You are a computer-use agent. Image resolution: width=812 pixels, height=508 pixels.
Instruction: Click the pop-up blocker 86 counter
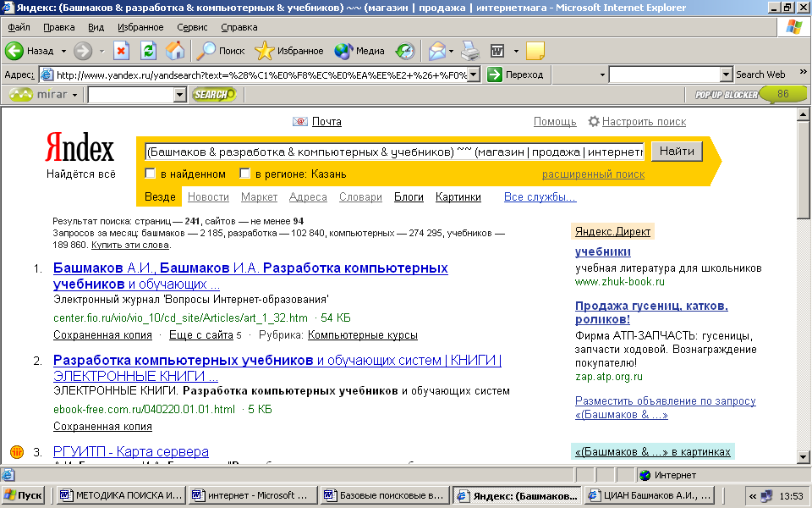coord(783,94)
